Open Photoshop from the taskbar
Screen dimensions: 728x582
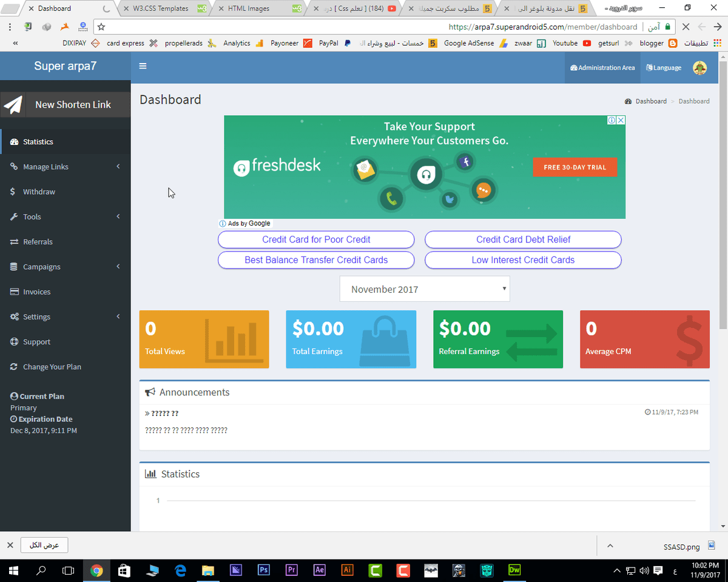pos(263,570)
